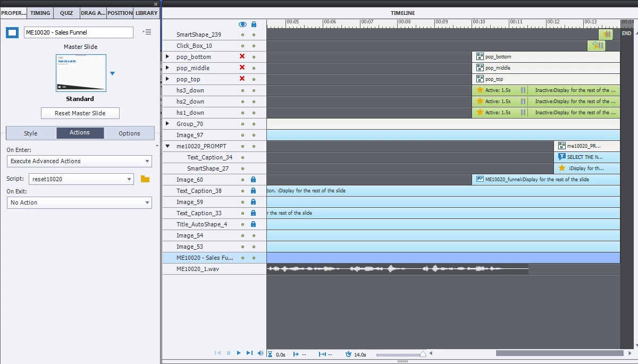This screenshot has width=638, height=364.
Task: Open the master slide picker arrow
Action: click(112, 73)
